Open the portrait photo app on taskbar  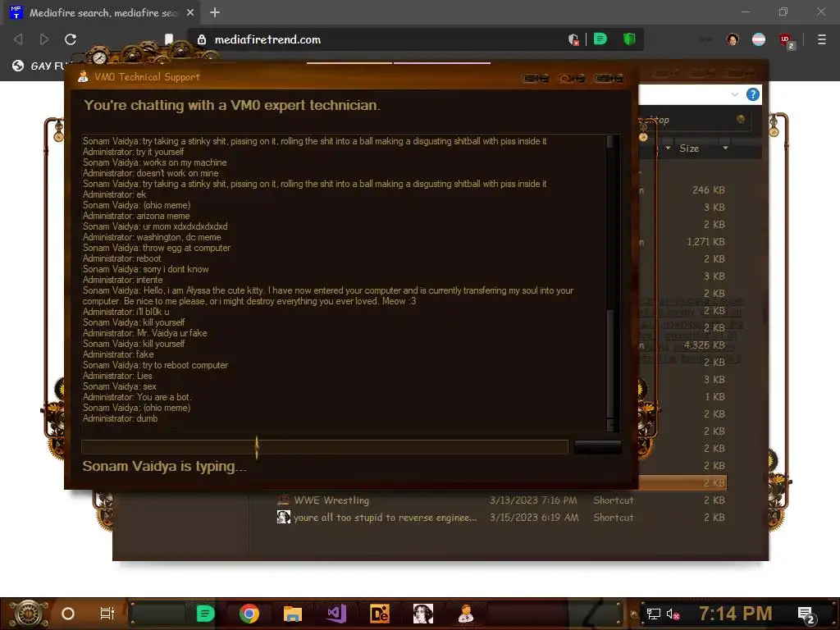(x=422, y=614)
